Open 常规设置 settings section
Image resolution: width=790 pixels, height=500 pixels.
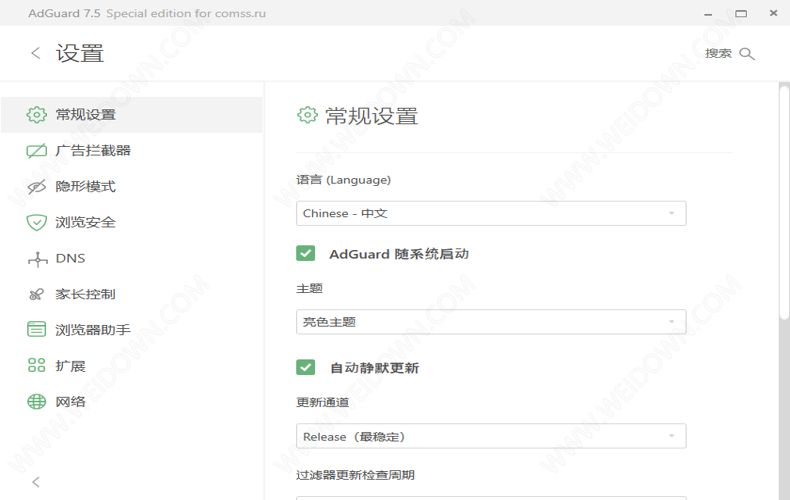click(x=131, y=114)
